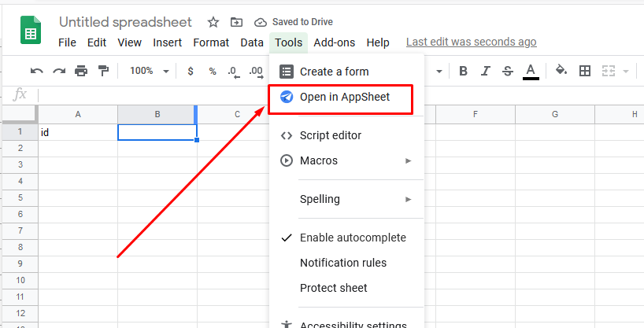Toggle Enable autocomplete option
Screen dimensions: 644x328
pos(346,238)
